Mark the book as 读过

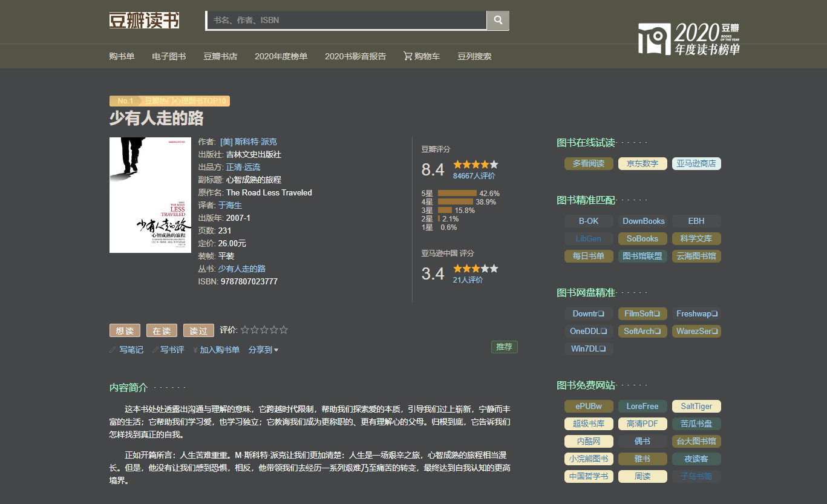198,330
